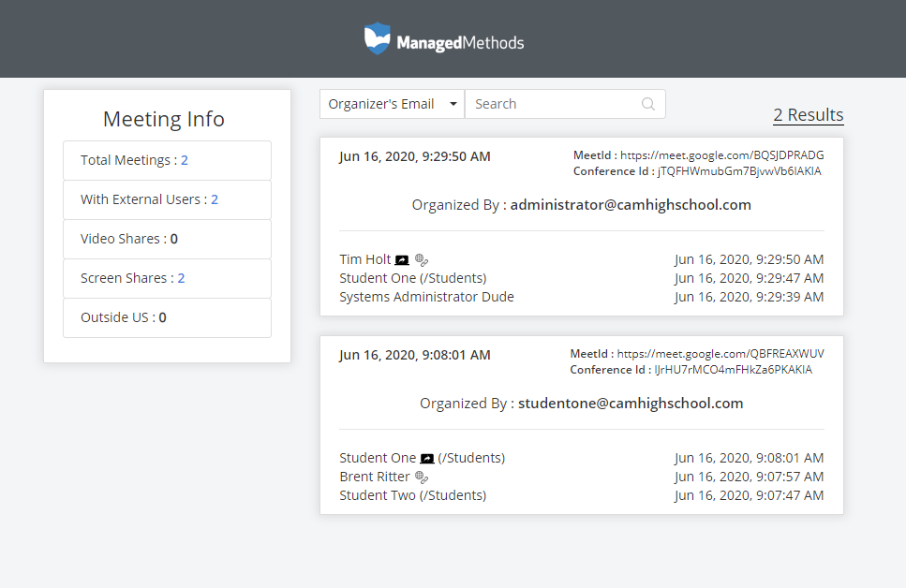Click the external user globe icon beside Tim Holt
The height and width of the screenshot is (588, 906).
[x=422, y=260]
